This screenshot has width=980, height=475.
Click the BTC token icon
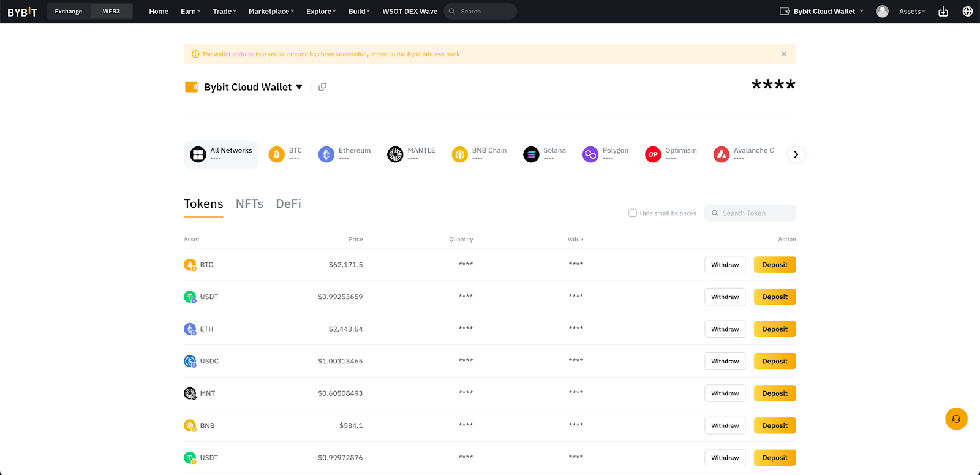pos(190,265)
